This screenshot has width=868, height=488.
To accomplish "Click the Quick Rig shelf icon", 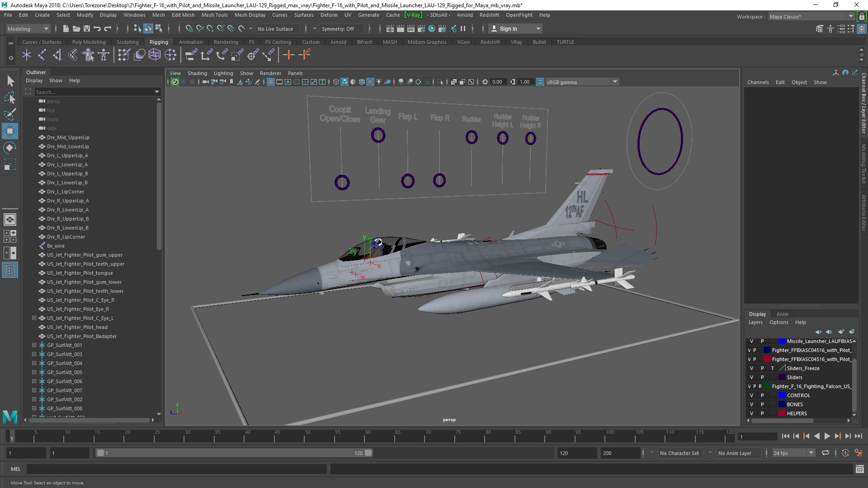I will pos(88,55).
